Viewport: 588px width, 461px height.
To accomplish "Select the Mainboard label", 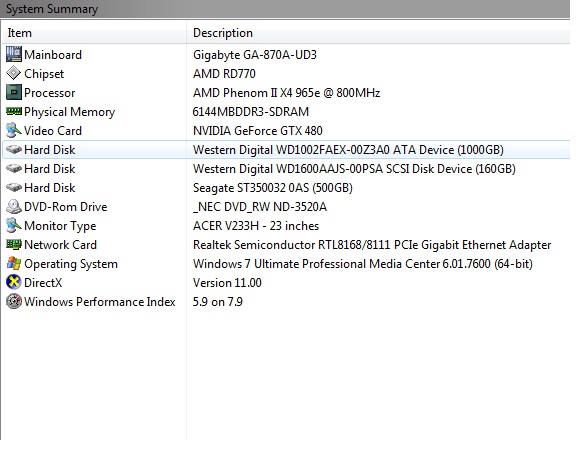I will [53, 55].
